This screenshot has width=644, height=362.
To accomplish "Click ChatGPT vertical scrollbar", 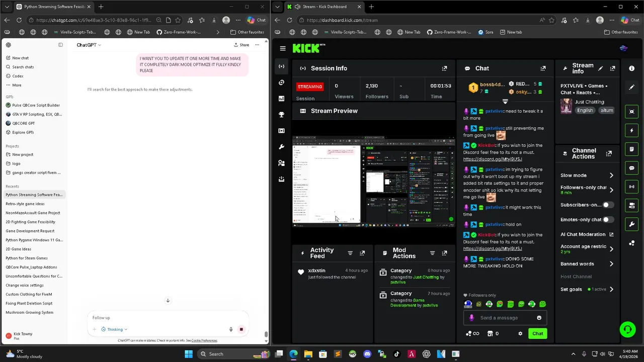I will click(266, 334).
